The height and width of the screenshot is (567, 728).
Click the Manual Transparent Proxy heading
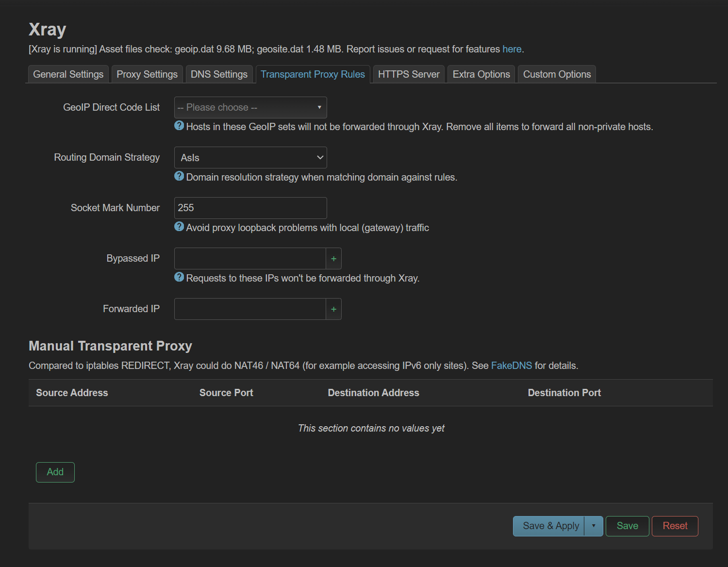[x=111, y=346]
